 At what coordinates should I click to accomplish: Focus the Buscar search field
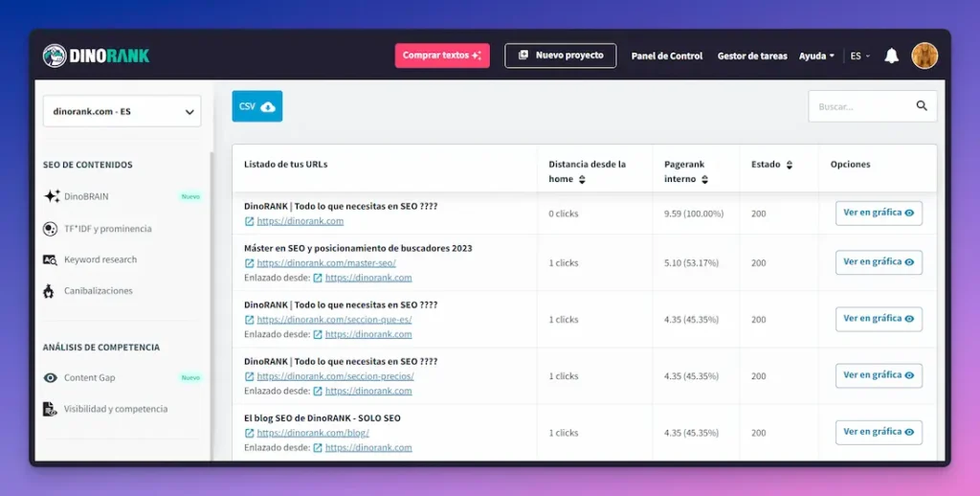click(873, 106)
